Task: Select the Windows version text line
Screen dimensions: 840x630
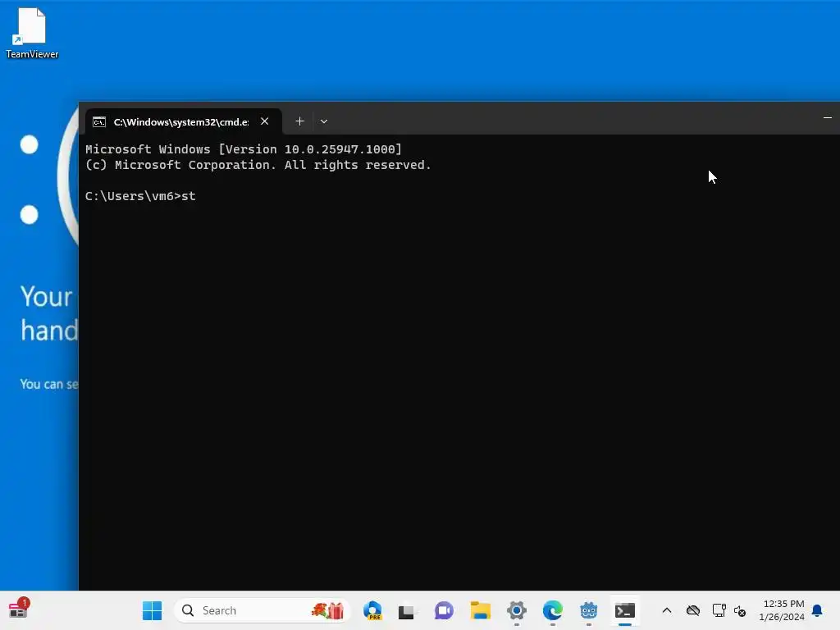Action: tap(243, 149)
